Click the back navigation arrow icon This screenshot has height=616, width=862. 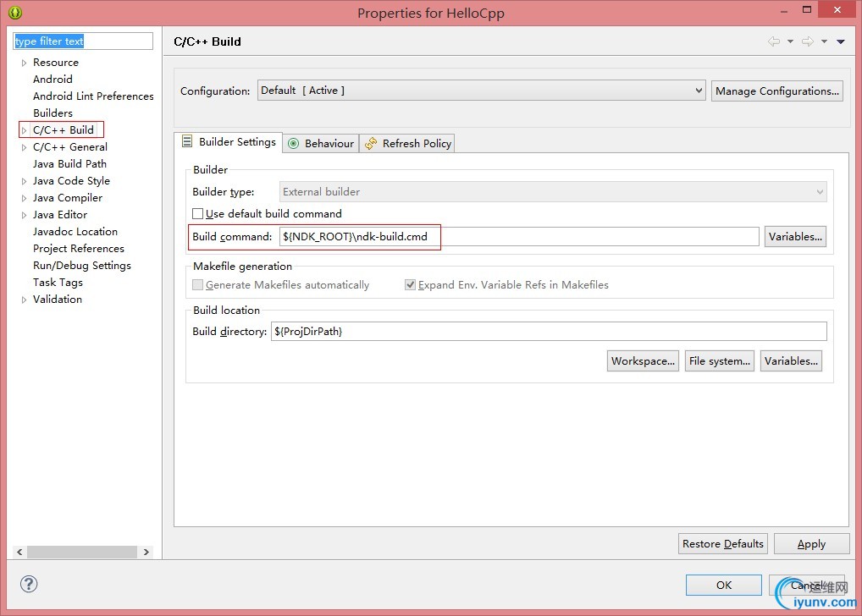773,41
